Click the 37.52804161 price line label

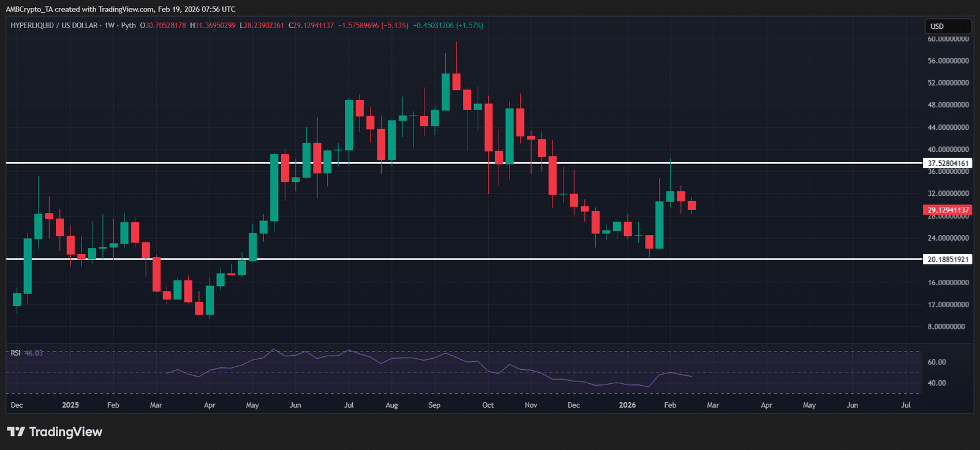click(948, 163)
